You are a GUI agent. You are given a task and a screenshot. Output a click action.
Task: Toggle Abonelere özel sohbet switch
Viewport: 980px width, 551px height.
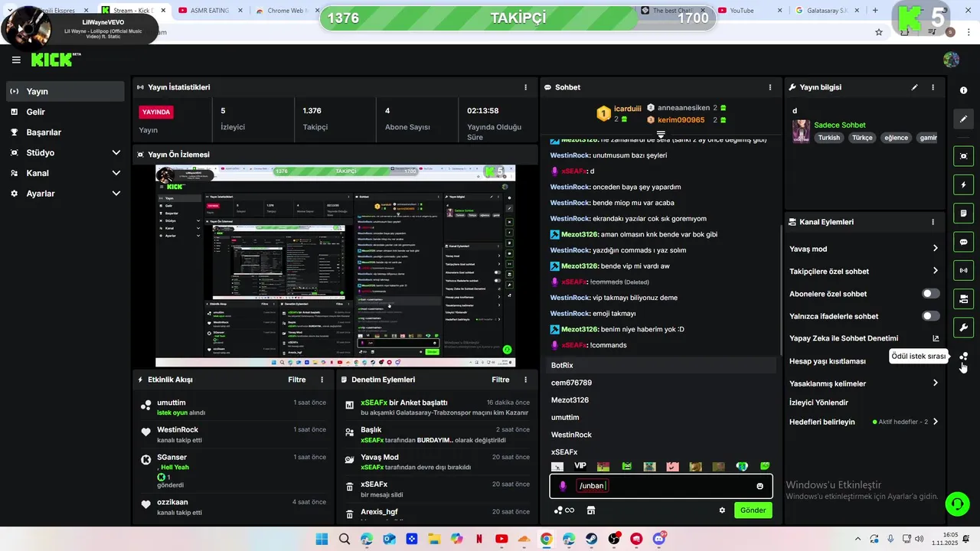click(x=931, y=294)
